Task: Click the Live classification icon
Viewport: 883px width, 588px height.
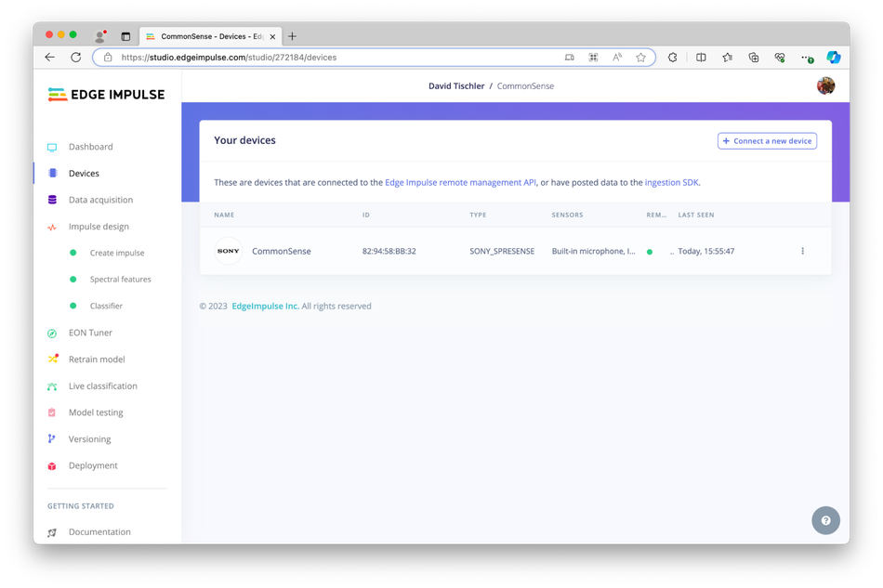Action: (x=52, y=386)
